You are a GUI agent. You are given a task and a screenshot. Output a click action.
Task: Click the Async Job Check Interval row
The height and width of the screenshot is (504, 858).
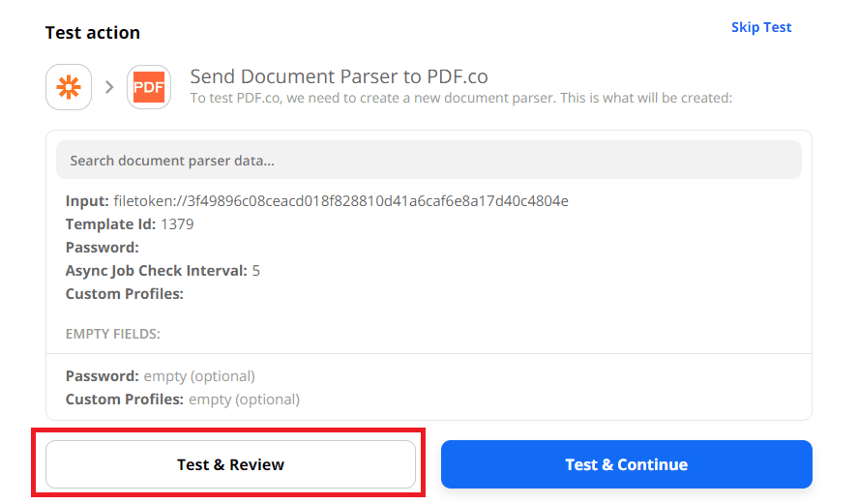pyautogui.click(x=162, y=271)
